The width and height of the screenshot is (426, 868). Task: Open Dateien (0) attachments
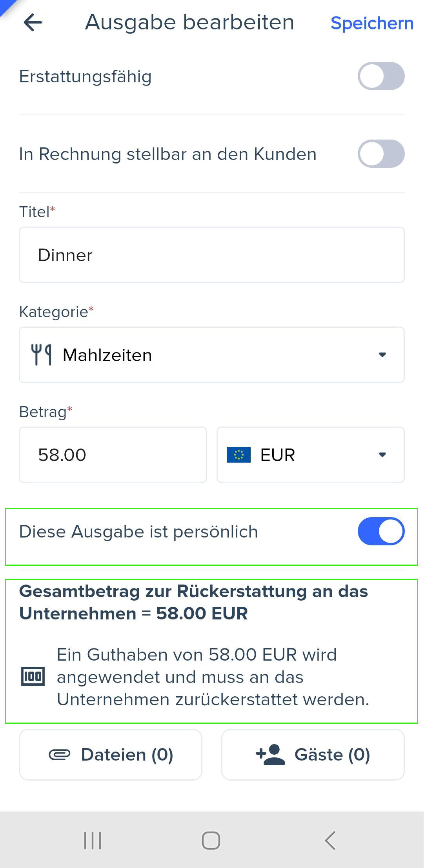[111, 755]
